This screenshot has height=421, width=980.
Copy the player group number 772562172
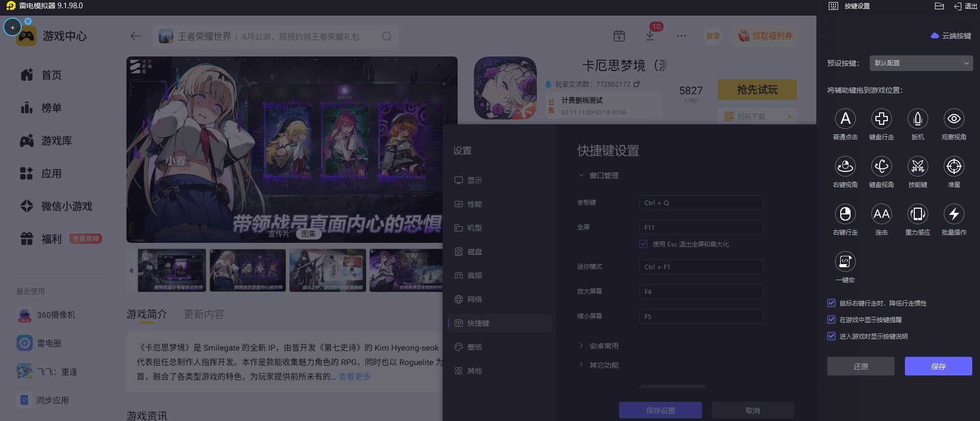coord(637,84)
